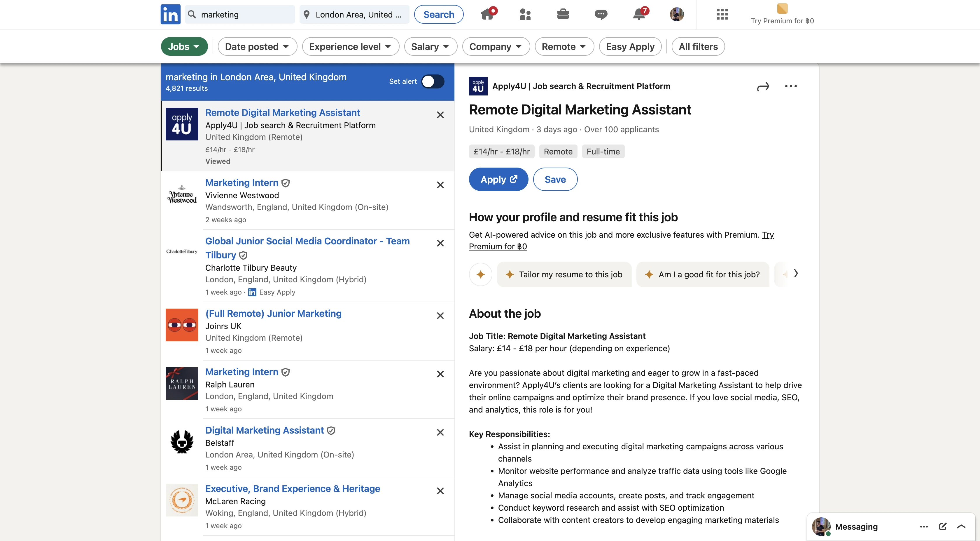The height and width of the screenshot is (541, 980).
Task: Open My Network people icon
Action: pyautogui.click(x=525, y=15)
